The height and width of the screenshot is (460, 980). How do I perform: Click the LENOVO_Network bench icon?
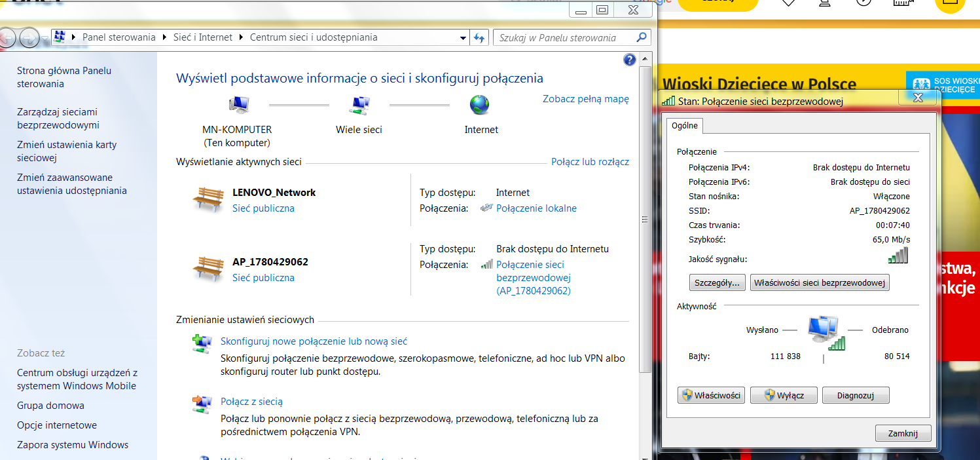(208, 198)
